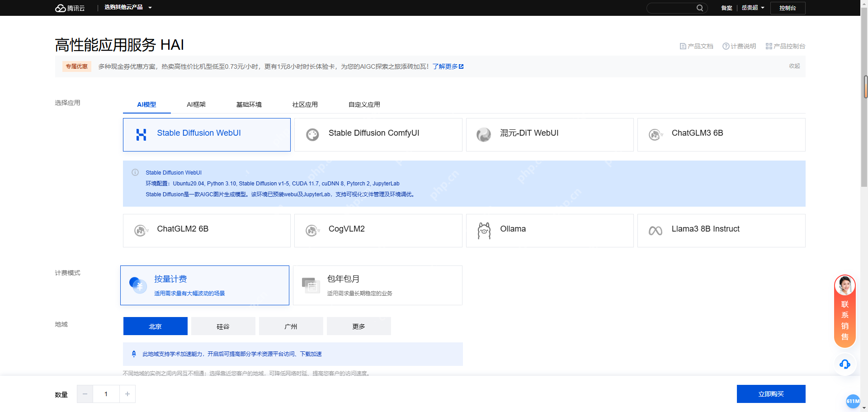Click the Stable Diffusion WebUI card icon
This screenshot has height=412, width=868.
141,135
